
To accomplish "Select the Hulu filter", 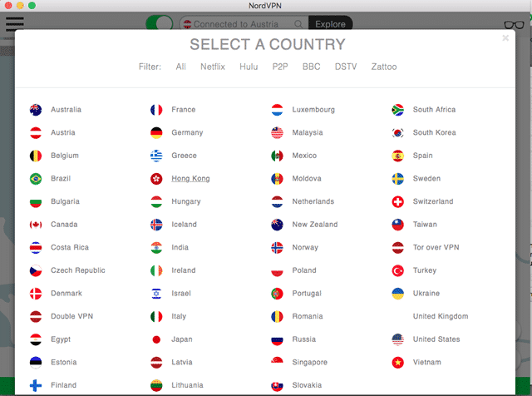I will (249, 67).
